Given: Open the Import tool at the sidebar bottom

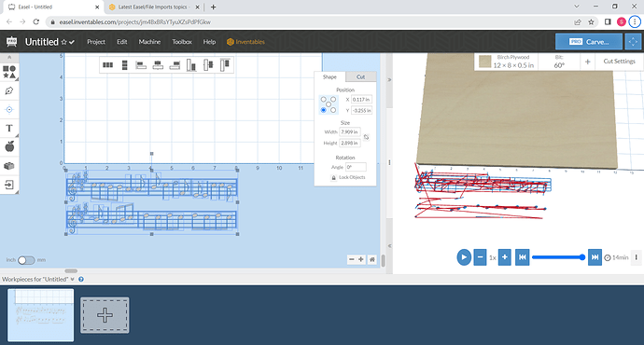Looking at the screenshot, I should pos(9,185).
